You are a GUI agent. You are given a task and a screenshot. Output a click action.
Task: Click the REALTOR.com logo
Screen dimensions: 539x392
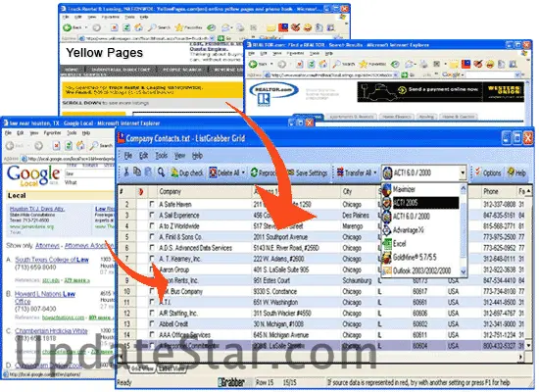coord(273,94)
